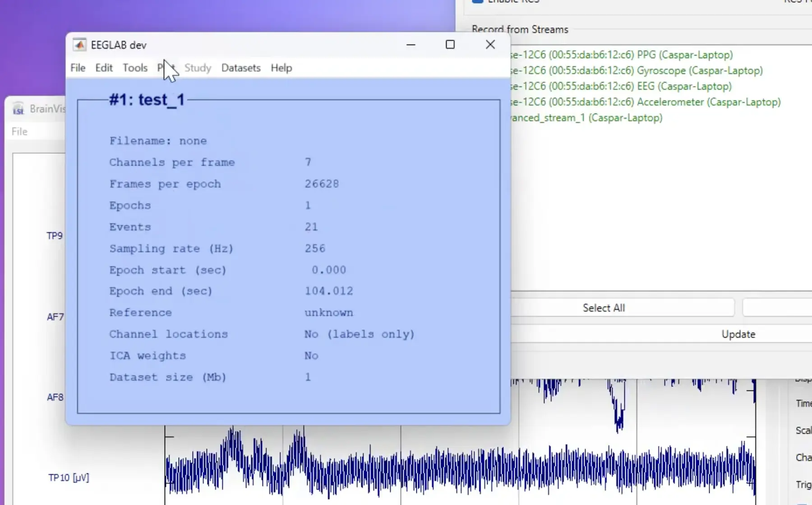
Task: Click the Frames per epoch value 26628
Action: click(x=322, y=184)
